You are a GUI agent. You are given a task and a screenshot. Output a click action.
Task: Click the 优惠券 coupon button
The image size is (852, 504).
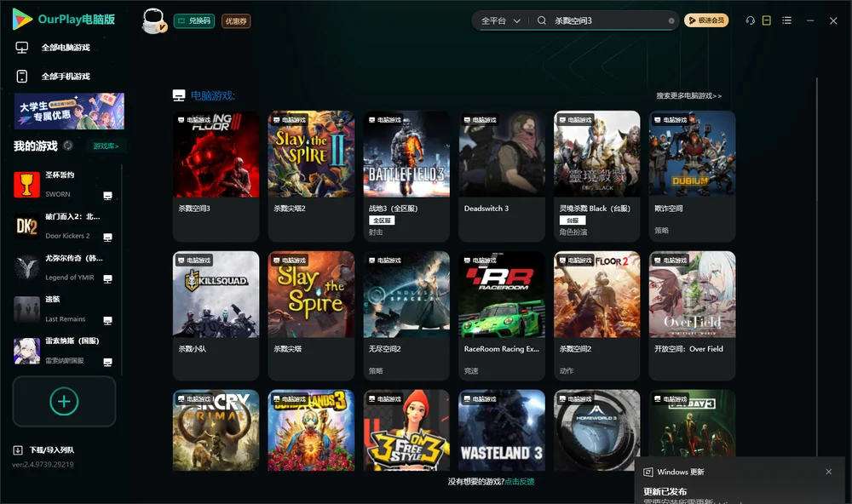pos(236,20)
